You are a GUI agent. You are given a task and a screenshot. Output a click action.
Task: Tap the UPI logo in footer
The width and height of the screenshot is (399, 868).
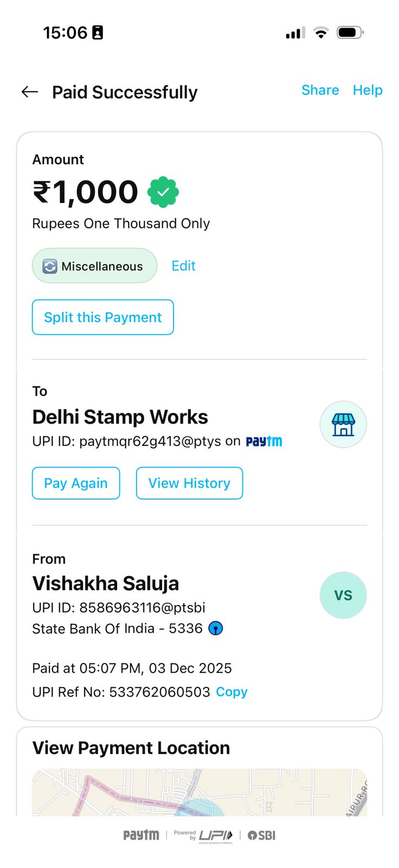pyautogui.click(x=215, y=835)
